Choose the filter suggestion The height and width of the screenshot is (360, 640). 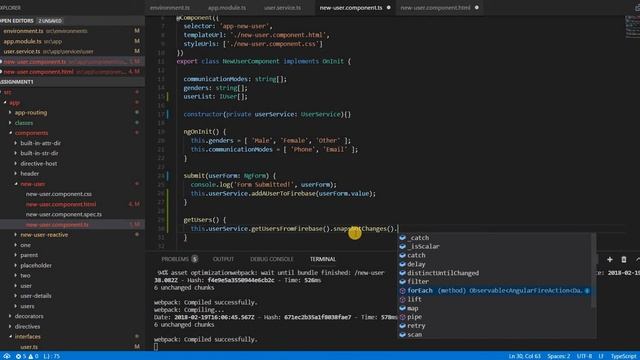[496, 282]
